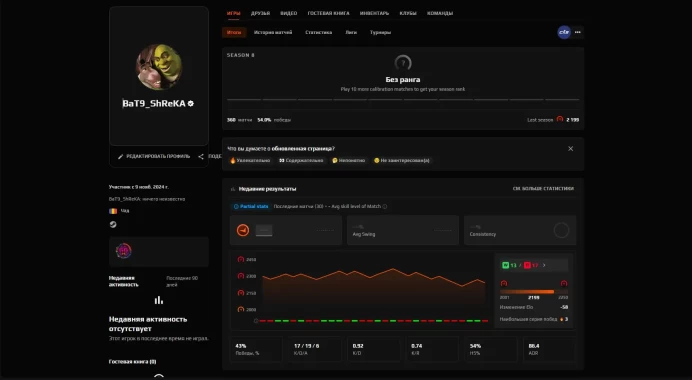Click the Shrek profile avatar
The width and height of the screenshot is (692, 380).
click(159, 67)
